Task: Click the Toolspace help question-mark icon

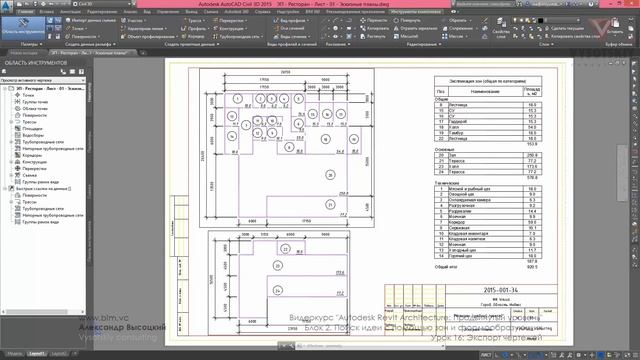Action: pyautogui.click(x=81, y=71)
